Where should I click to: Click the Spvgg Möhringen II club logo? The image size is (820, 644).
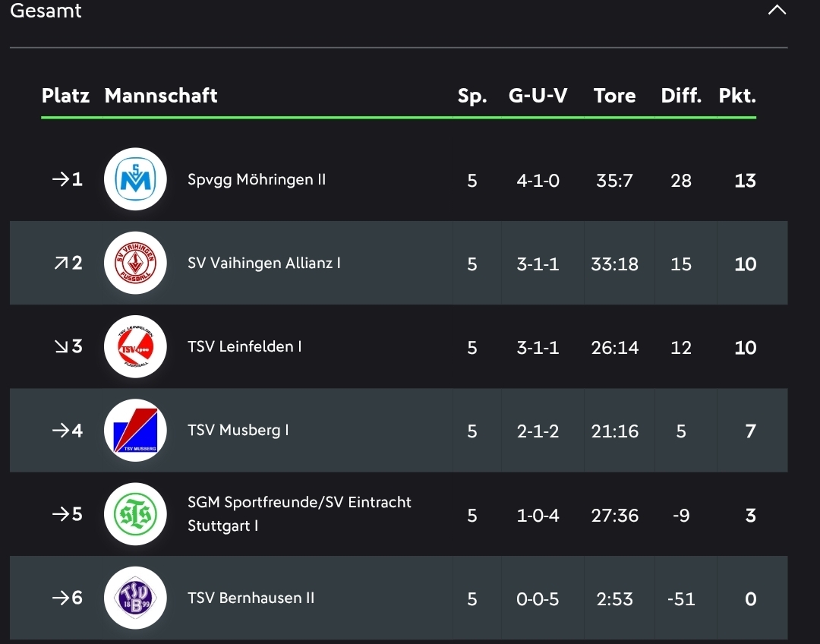pyautogui.click(x=135, y=180)
